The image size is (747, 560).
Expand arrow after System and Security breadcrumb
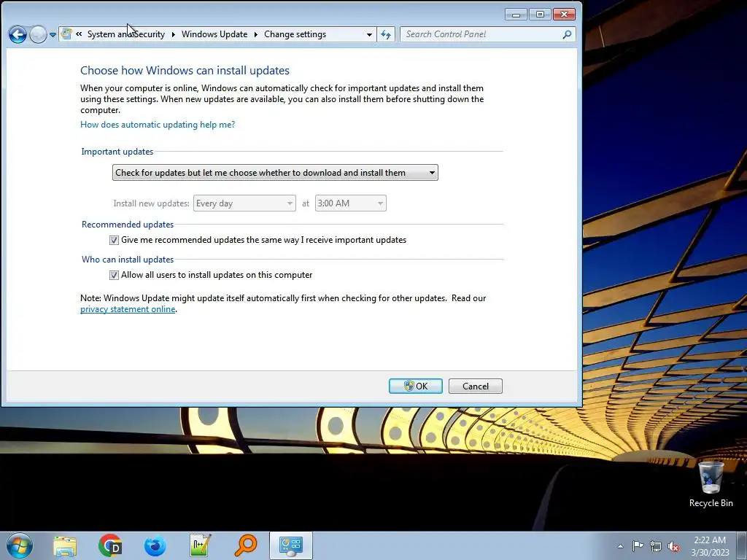pos(174,34)
